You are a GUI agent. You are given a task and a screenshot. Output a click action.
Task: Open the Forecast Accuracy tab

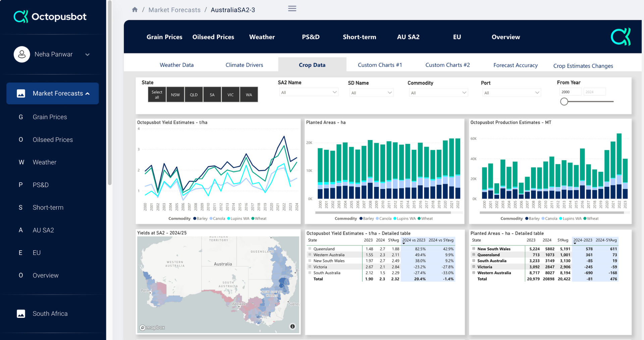point(516,65)
